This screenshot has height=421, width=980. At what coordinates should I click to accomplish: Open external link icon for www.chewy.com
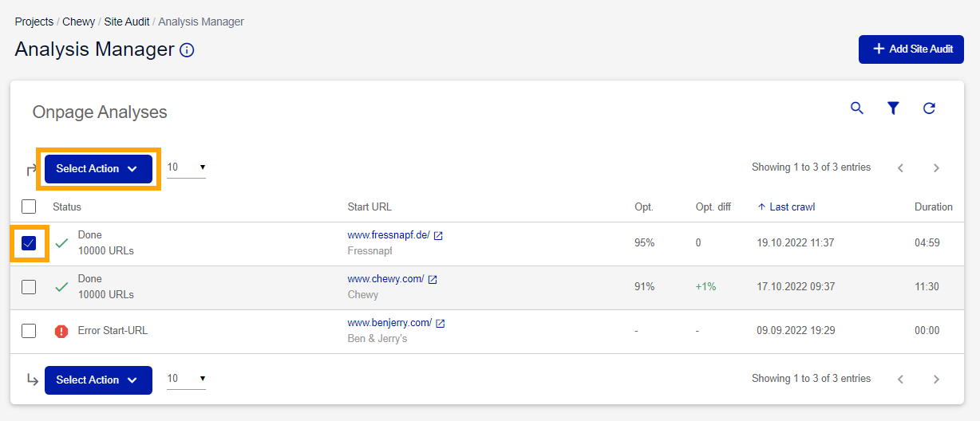[433, 279]
